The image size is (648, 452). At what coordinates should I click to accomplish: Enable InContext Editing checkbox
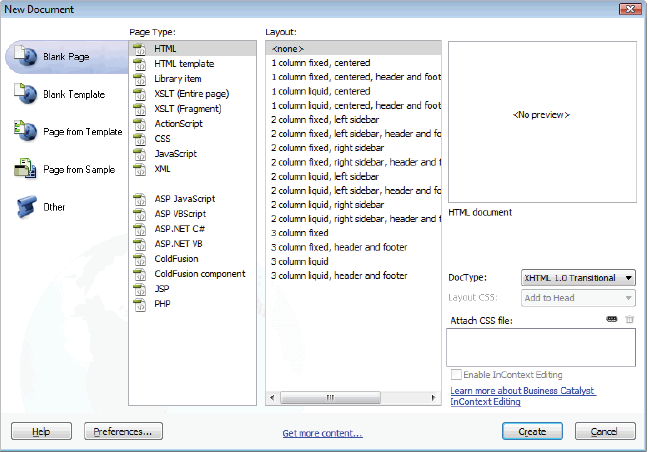pyautogui.click(x=456, y=374)
